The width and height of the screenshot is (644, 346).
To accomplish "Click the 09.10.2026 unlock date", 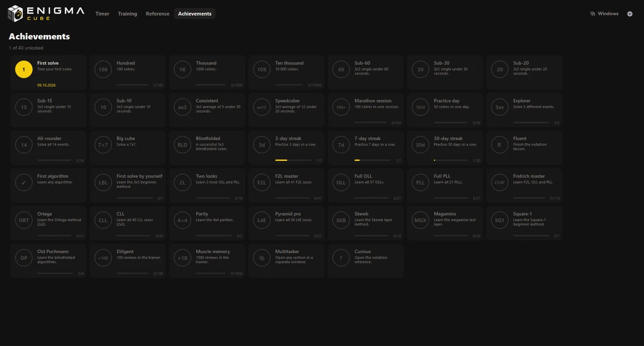I will click(46, 85).
